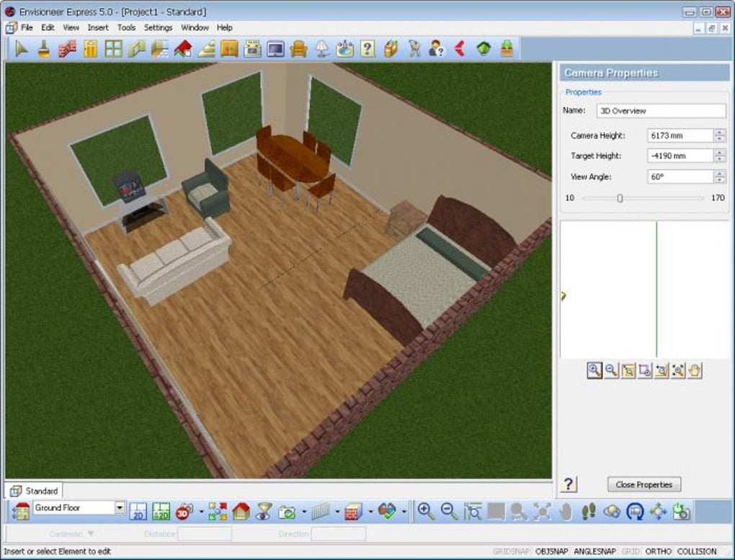735x560 pixels.
Task: Click hand pan icon under camera preview
Action: [x=695, y=370]
